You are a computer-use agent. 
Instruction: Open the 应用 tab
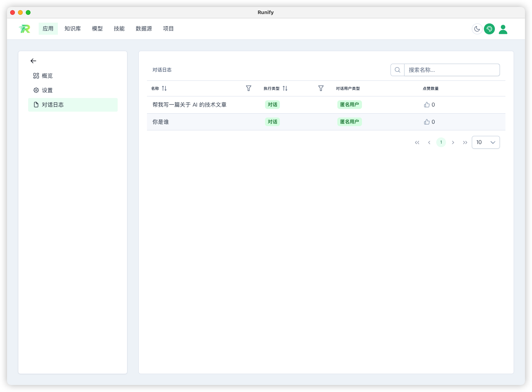pyautogui.click(x=48, y=29)
